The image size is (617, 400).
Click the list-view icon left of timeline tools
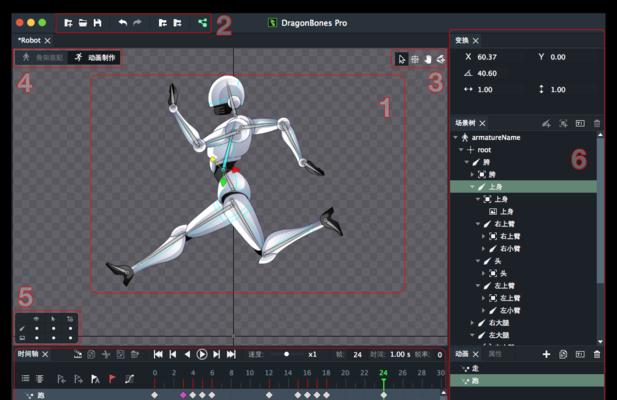26,379
